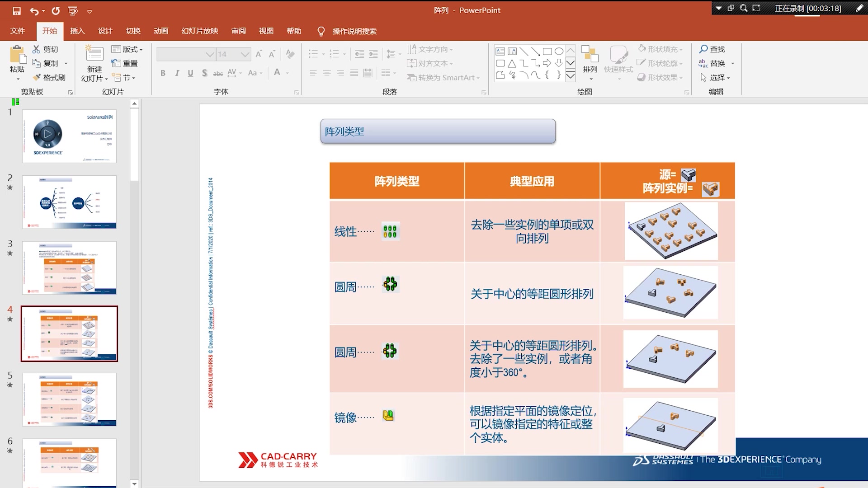Viewport: 868px width, 488px height.
Task: Click the circular array icon first row
Action: (390, 285)
